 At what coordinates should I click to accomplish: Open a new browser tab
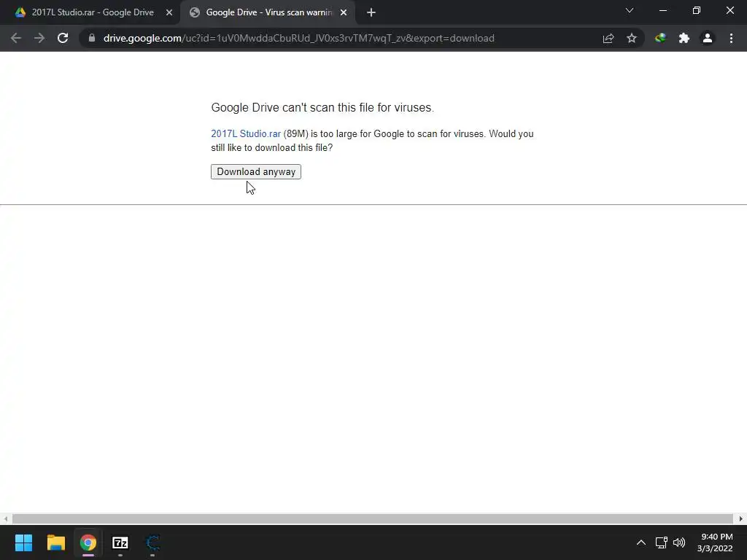[371, 12]
